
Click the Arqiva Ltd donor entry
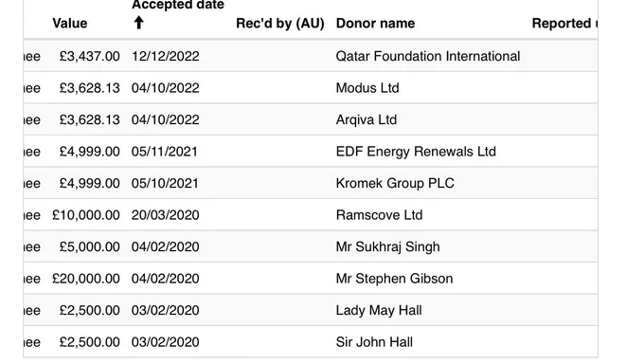click(x=366, y=119)
